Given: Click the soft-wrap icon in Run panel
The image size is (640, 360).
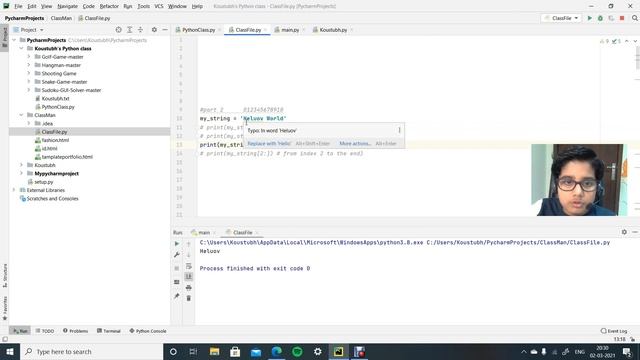Looking at the screenshot, I should [x=189, y=266].
